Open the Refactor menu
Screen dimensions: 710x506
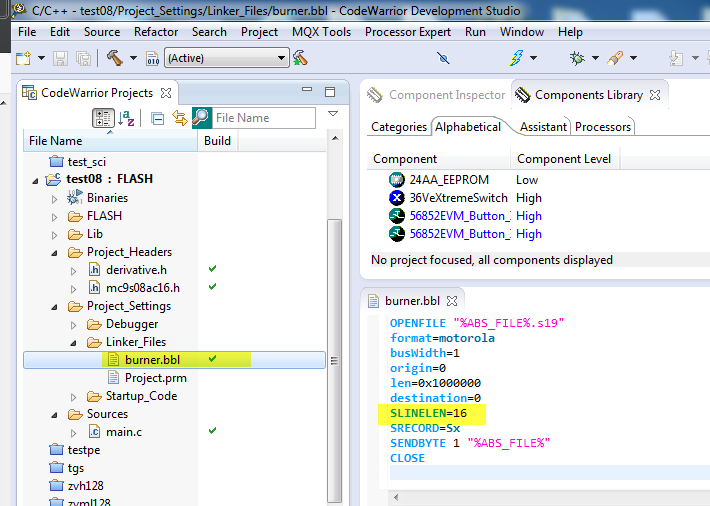coord(156,32)
